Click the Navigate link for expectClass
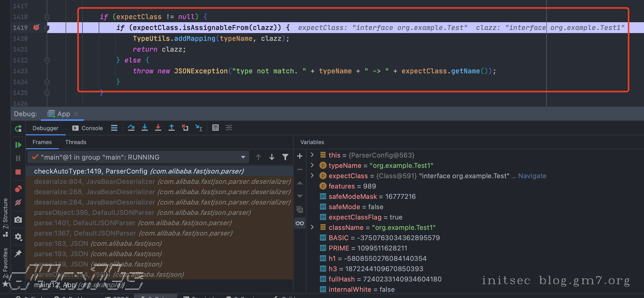Image resolution: width=644 pixels, height=298 pixels. [x=532, y=176]
